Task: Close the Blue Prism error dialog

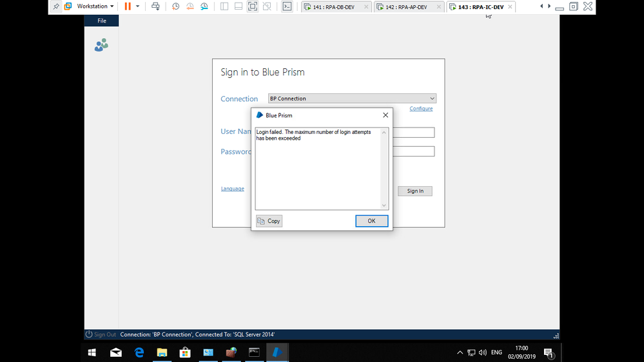Action: coord(385,115)
